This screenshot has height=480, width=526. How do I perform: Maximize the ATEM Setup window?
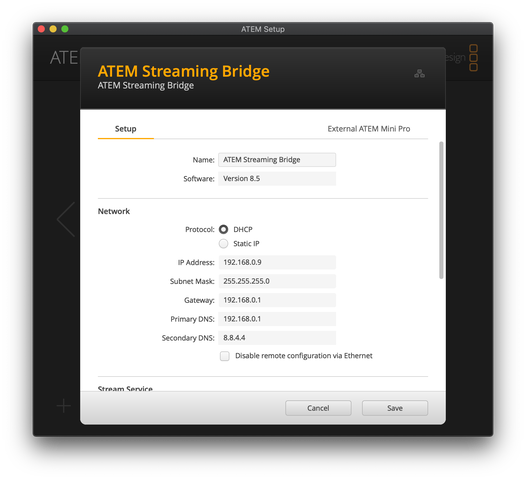click(x=65, y=29)
